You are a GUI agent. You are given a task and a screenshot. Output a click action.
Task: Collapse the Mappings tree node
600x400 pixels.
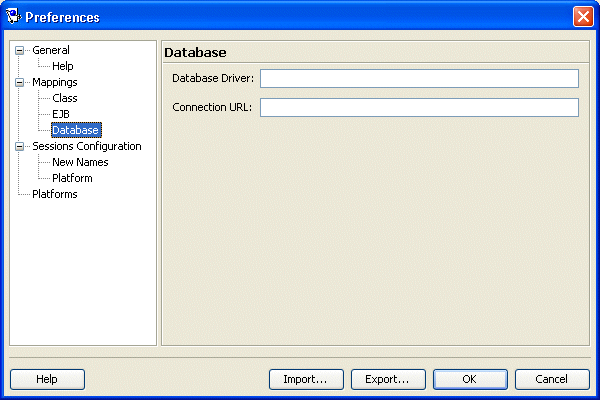point(19,83)
